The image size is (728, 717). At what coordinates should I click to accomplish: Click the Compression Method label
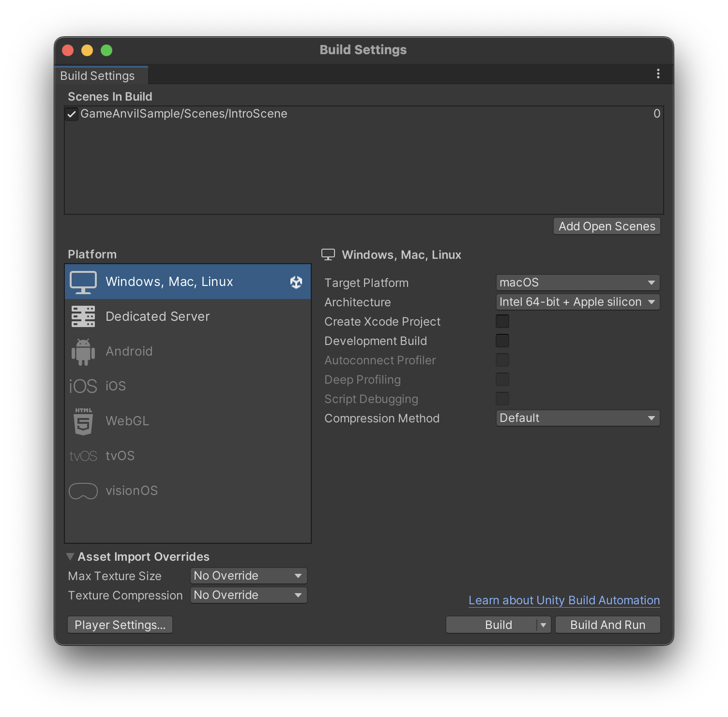click(x=382, y=418)
